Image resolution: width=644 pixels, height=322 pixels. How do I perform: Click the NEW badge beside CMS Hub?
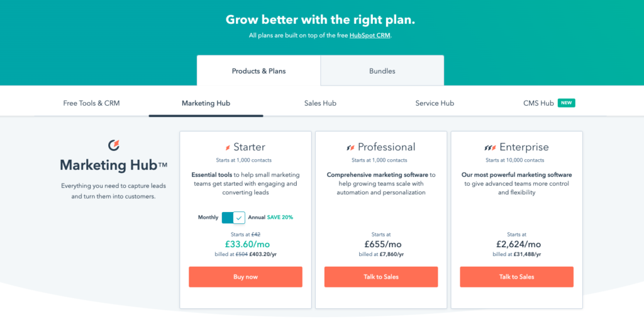pyautogui.click(x=567, y=103)
